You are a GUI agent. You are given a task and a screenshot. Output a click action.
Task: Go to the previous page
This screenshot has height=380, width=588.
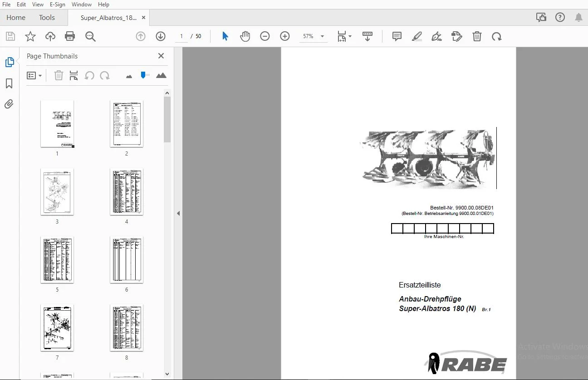point(141,36)
